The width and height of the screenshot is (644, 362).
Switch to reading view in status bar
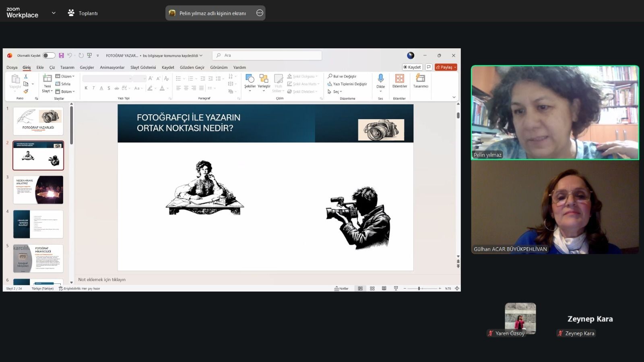[x=384, y=288]
